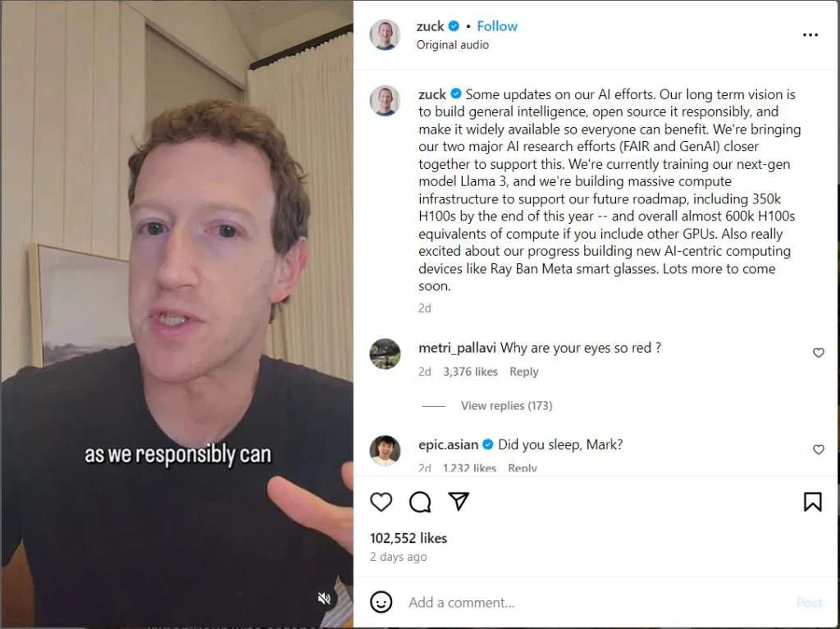
Task: Expand View replies (173)
Action: (x=506, y=406)
